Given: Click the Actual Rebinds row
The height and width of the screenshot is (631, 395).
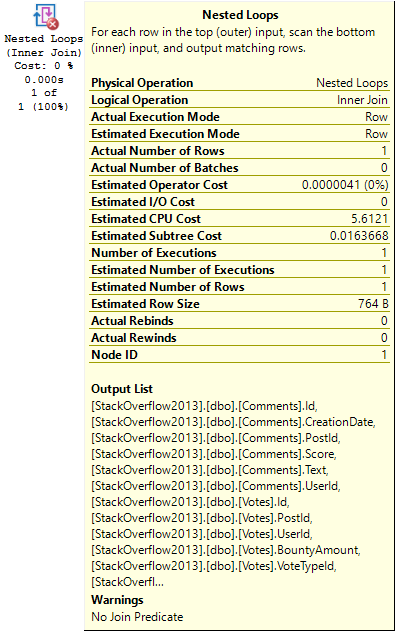Looking at the screenshot, I should (x=239, y=321).
